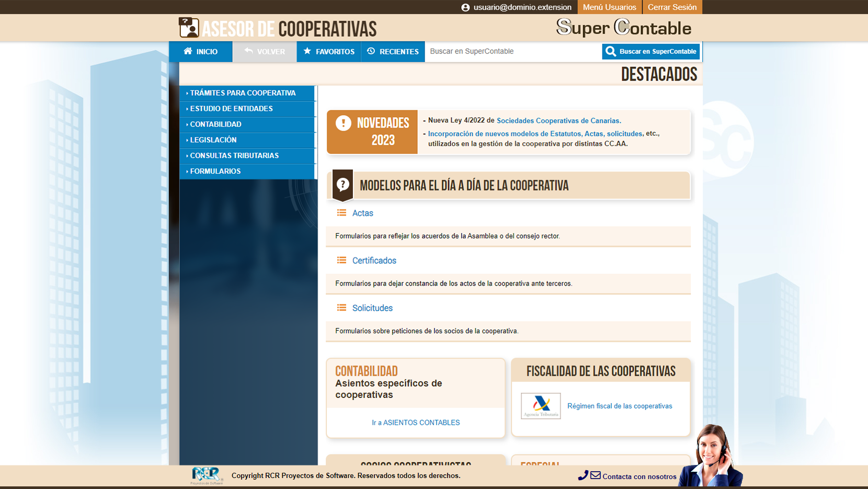Click the list icon next to Actas
Screen dimensions: 868x489
[x=341, y=213]
